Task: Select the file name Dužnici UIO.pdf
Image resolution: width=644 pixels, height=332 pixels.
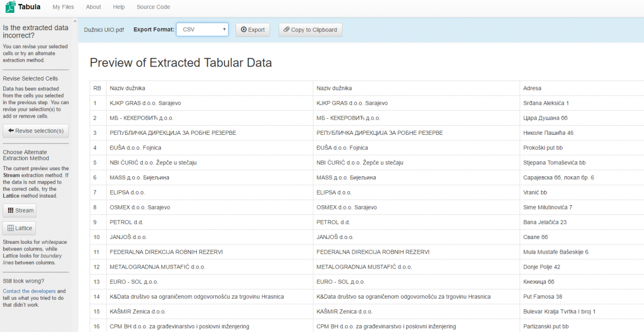Action: coord(104,30)
